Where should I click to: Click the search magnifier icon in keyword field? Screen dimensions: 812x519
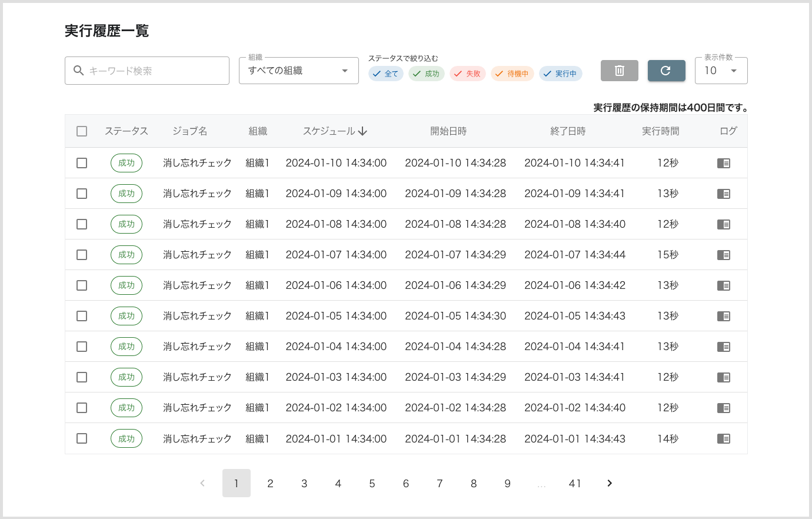(79, 71)
